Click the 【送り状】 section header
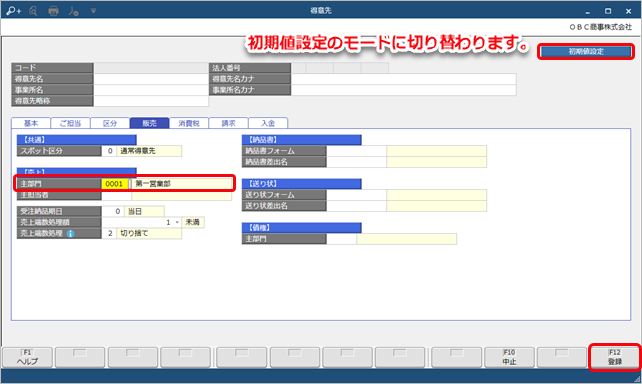 click(301, 184)
